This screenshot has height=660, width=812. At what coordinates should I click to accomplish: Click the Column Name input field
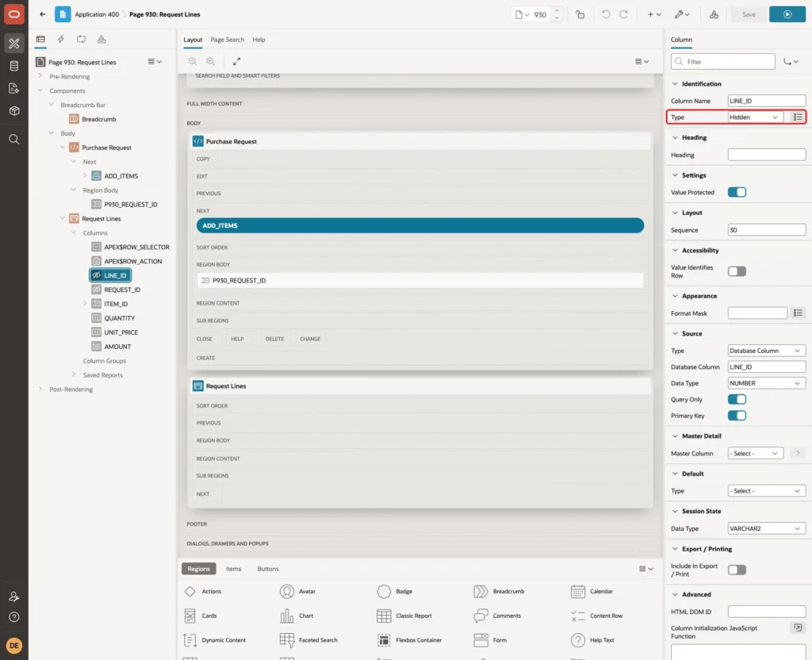click(767, 101)
